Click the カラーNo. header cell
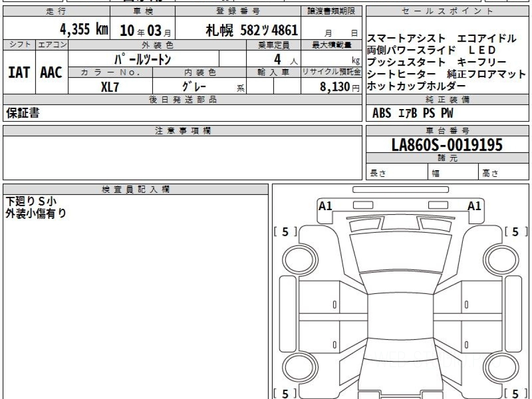Screen dimensions: 532x399 click(x=110, y=72)
